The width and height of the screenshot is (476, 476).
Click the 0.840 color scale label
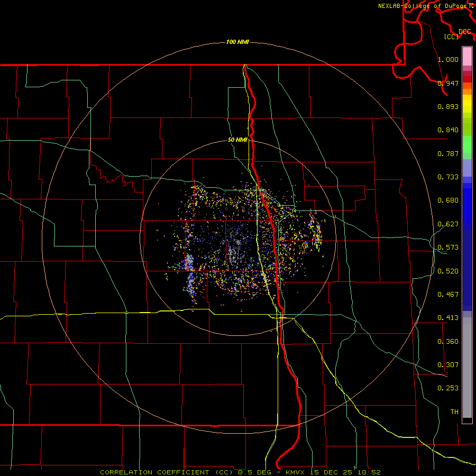[448, 130]
